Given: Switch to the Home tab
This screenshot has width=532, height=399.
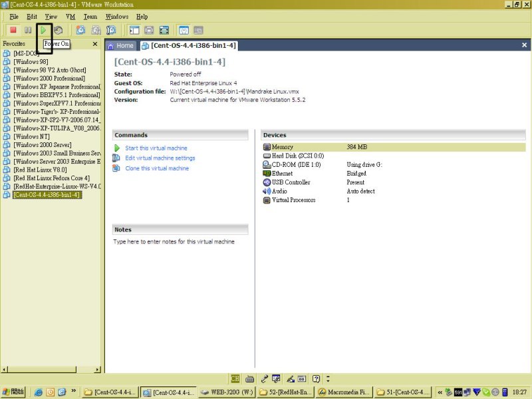Looking at the screenshot, I should (121, 46).
